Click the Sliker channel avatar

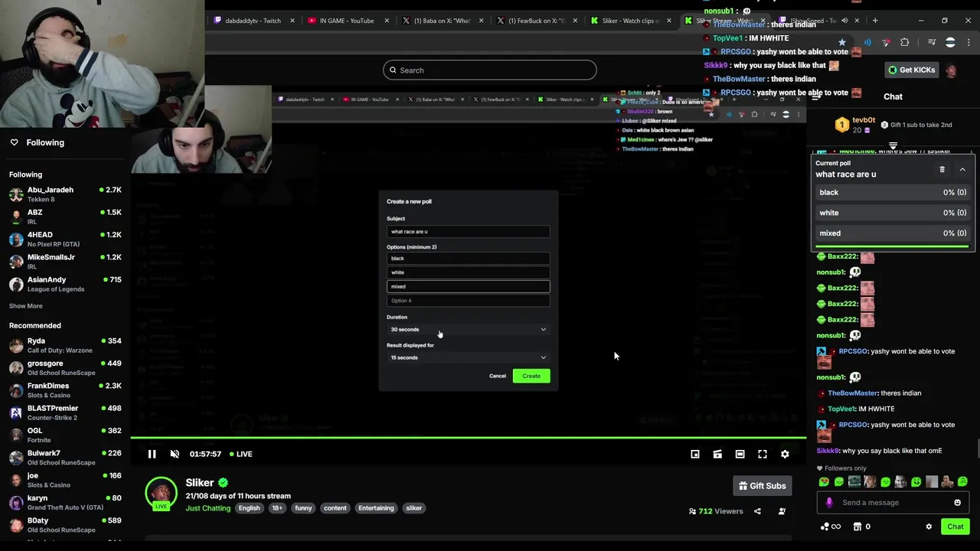(161, 493)
